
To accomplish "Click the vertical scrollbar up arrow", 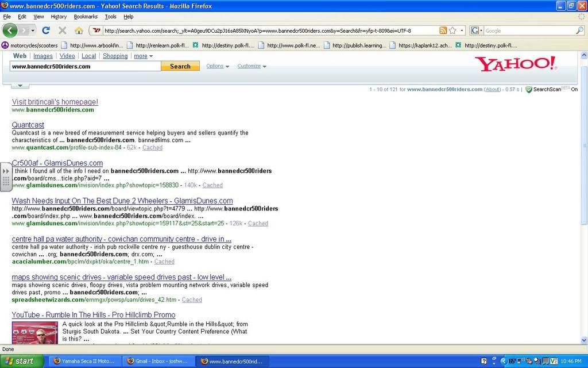I will click(584, 55).
